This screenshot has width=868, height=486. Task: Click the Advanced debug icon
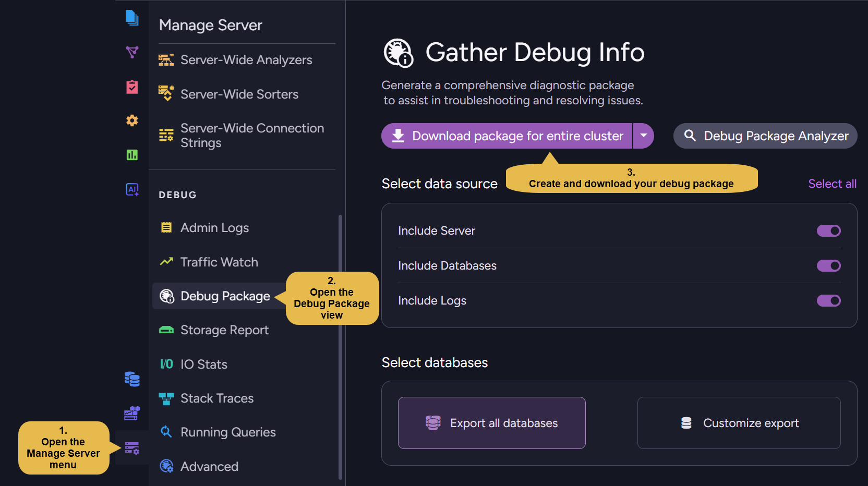(166, 466)
